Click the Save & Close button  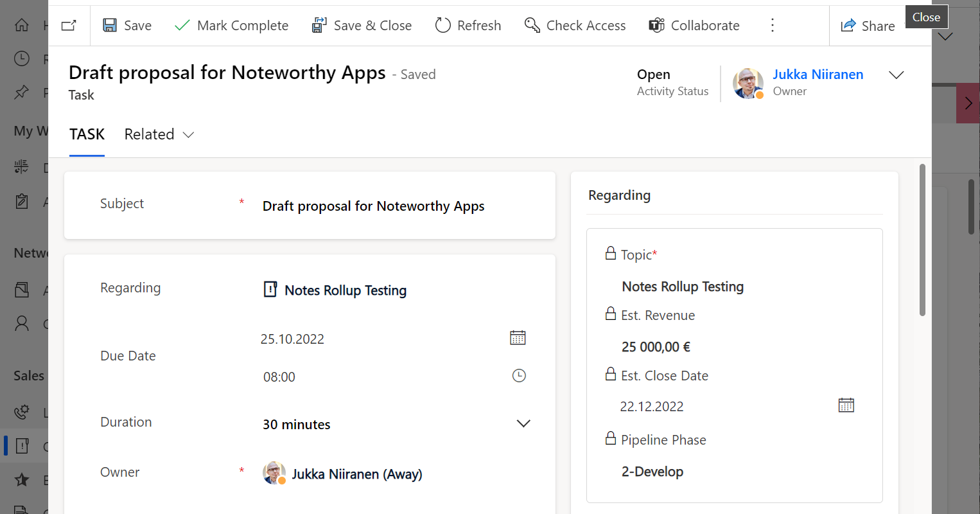click(362, 26)
